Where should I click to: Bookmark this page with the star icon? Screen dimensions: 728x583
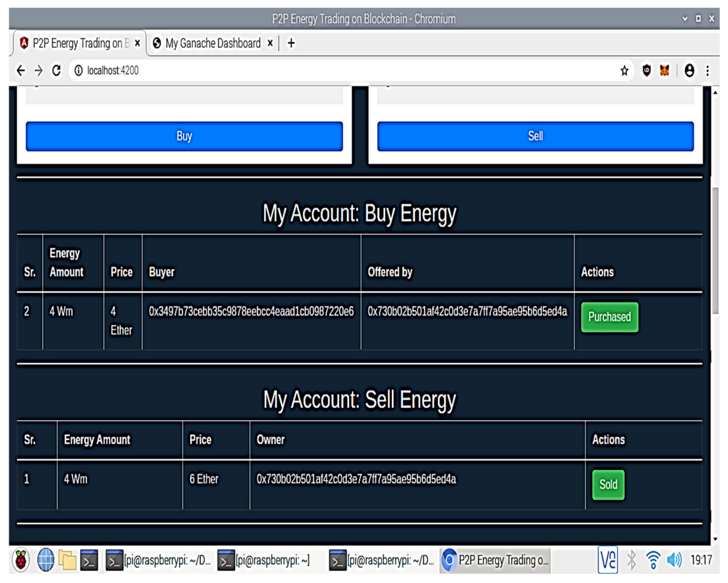[x=624, y=71]
